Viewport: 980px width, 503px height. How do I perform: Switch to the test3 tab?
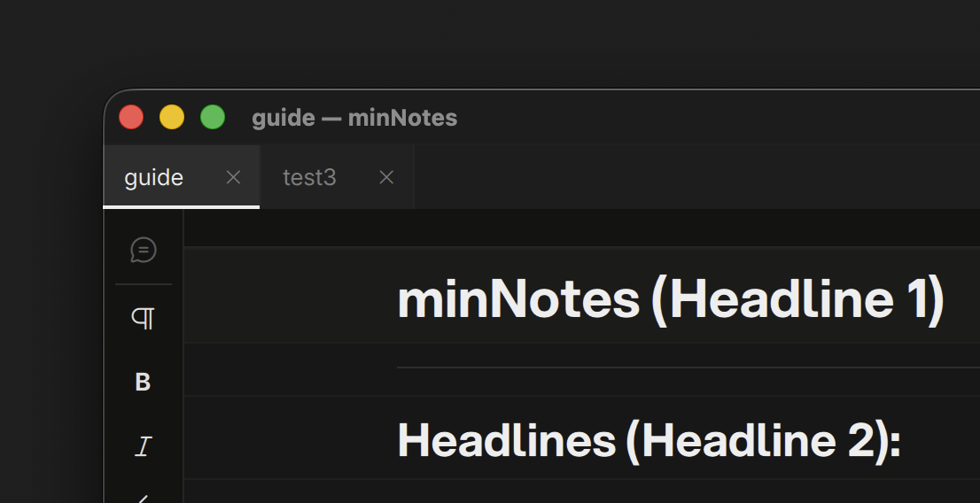(337, 177)
